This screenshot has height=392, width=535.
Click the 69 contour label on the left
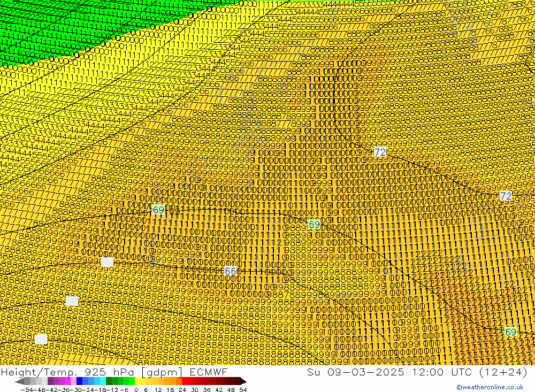159,209
